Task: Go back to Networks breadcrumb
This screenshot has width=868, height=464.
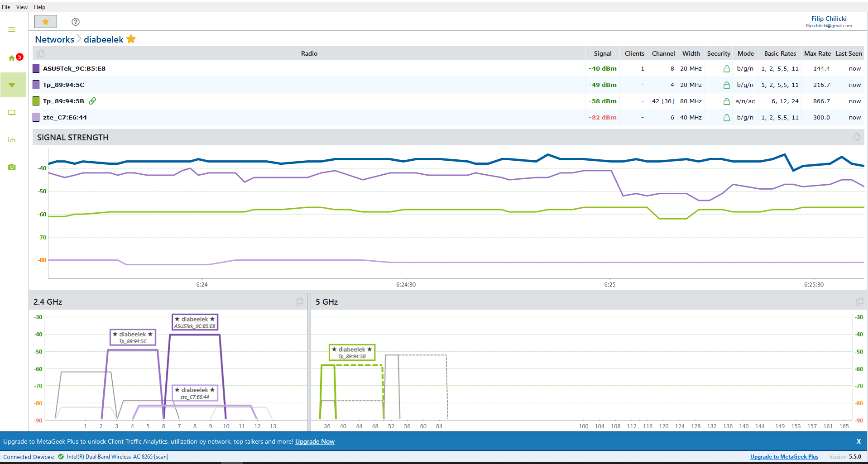Action: pyautogui.click(x=54, y=39)
